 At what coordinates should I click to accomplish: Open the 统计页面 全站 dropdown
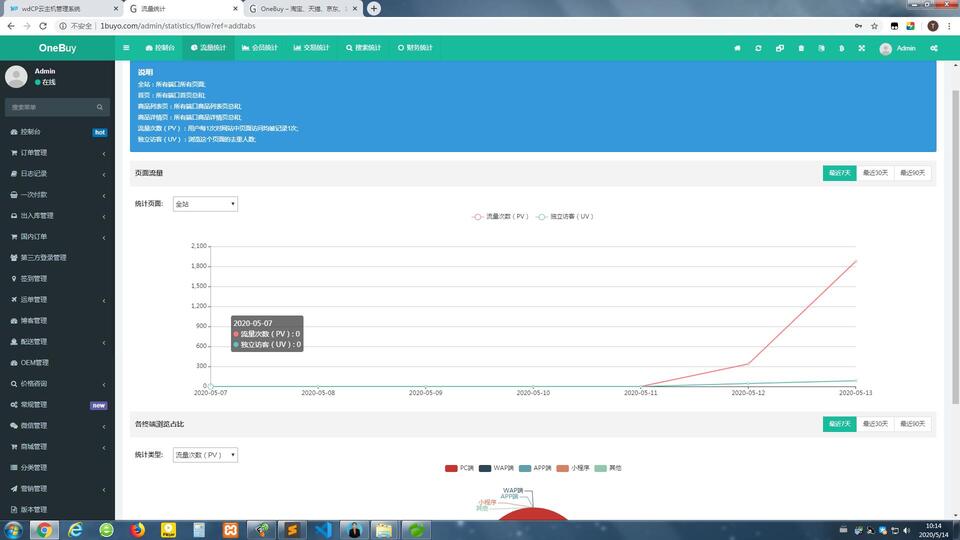point(205,204)
